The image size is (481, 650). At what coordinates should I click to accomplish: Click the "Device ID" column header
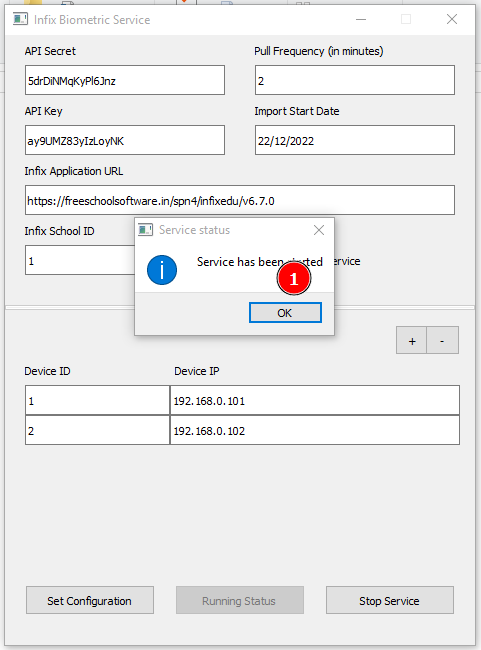(x=47, y=371)
